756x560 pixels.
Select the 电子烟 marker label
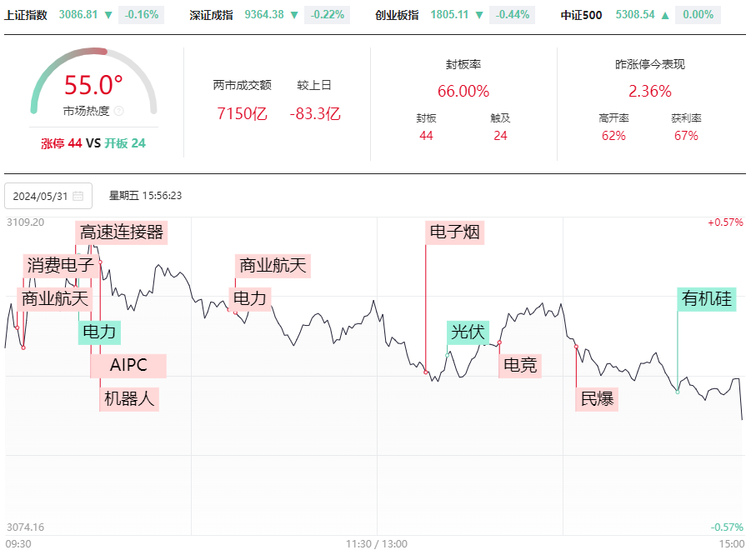(454, 232)
